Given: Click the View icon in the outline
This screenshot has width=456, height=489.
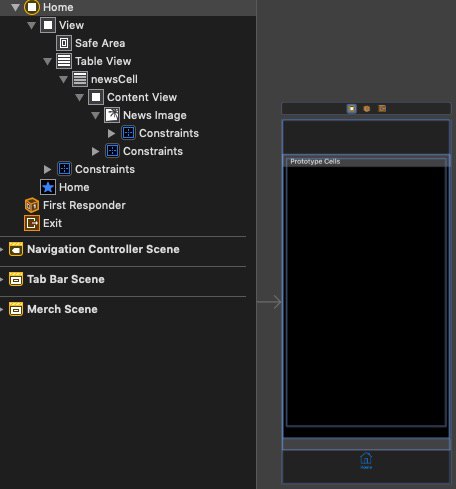Looking at the screenshot, I should [x=48, y=25].
